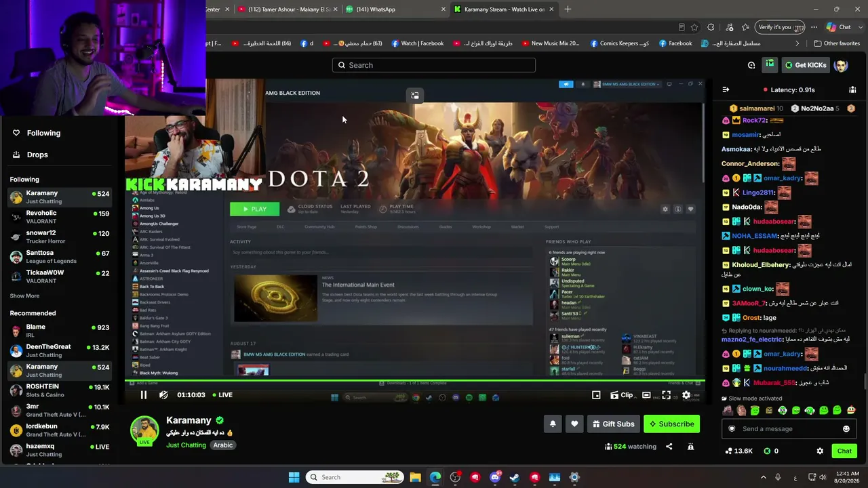
Task: Open Discord from the taskbar
Action: coord(495,477)
